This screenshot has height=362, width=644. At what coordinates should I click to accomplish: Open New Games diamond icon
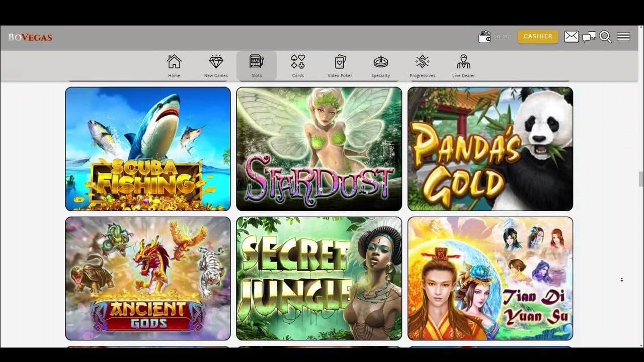click(216, 62)
